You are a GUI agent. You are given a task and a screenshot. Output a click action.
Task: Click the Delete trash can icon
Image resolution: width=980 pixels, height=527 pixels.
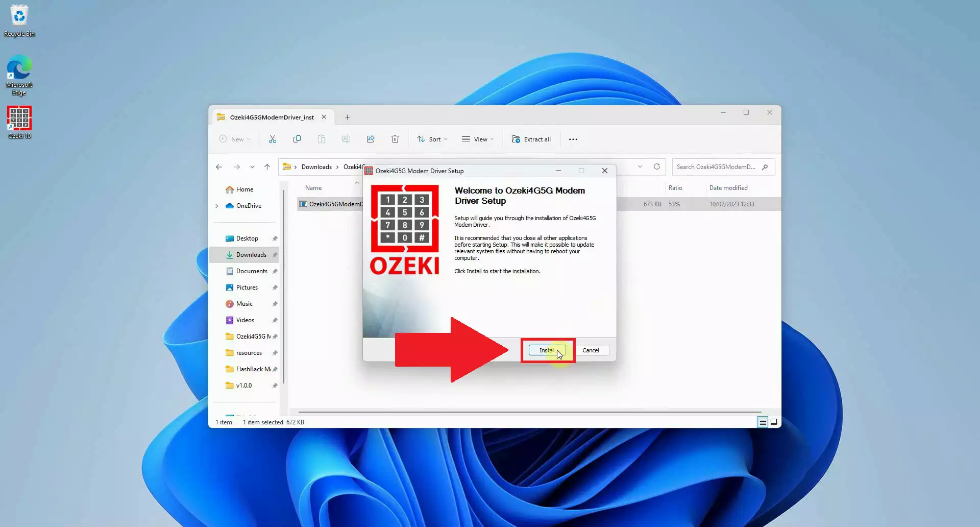[x=395, y=139]
